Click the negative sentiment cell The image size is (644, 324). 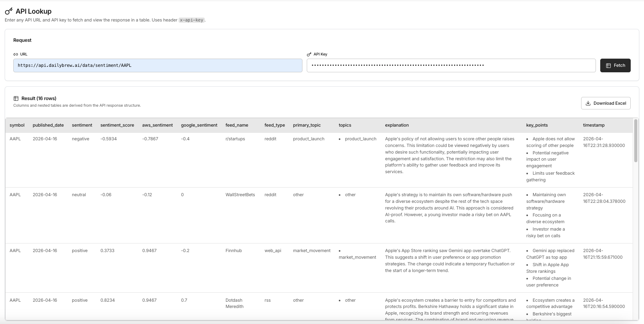(x=80, y=139)
